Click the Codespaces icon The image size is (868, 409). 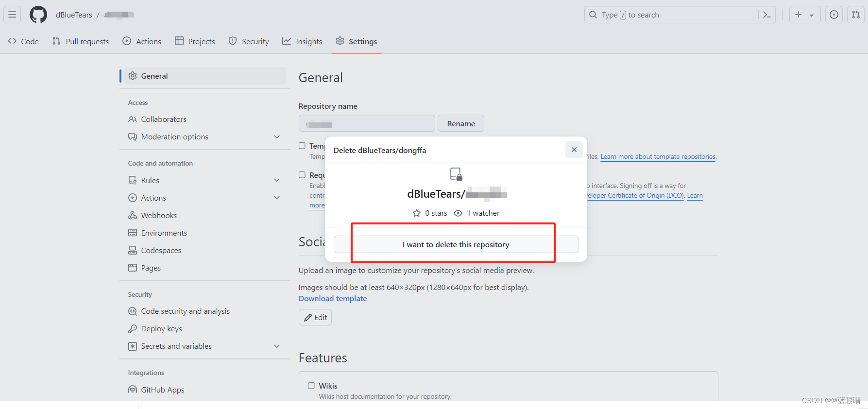coord(133,250)
